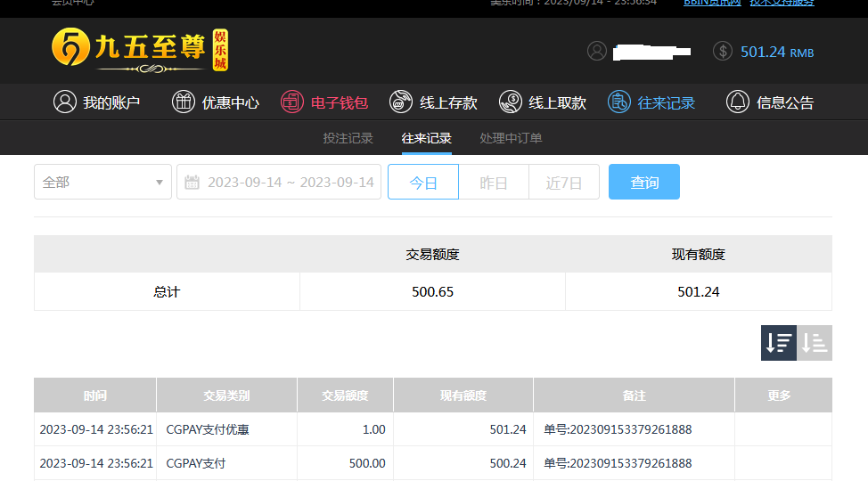Click the dollar balance icon

coord(723,52)
